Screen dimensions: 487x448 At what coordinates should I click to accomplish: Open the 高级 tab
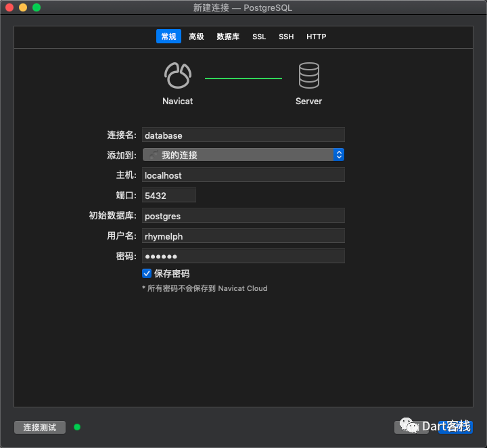click(x=196, y=37)
